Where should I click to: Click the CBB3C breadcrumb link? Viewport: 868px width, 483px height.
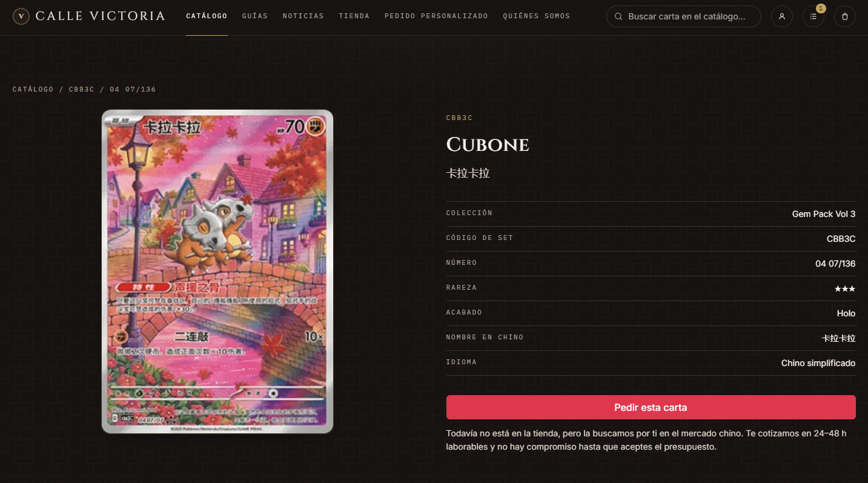coord(82,89)
